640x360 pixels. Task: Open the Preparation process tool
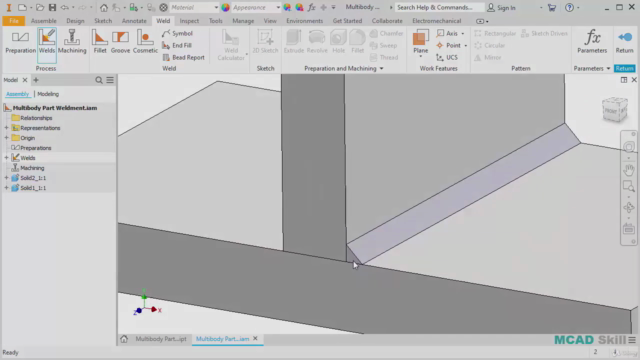click(x=20, y=42)
